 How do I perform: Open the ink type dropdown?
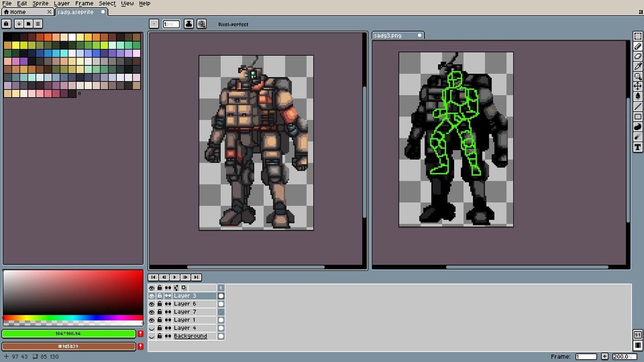point(188,24)
